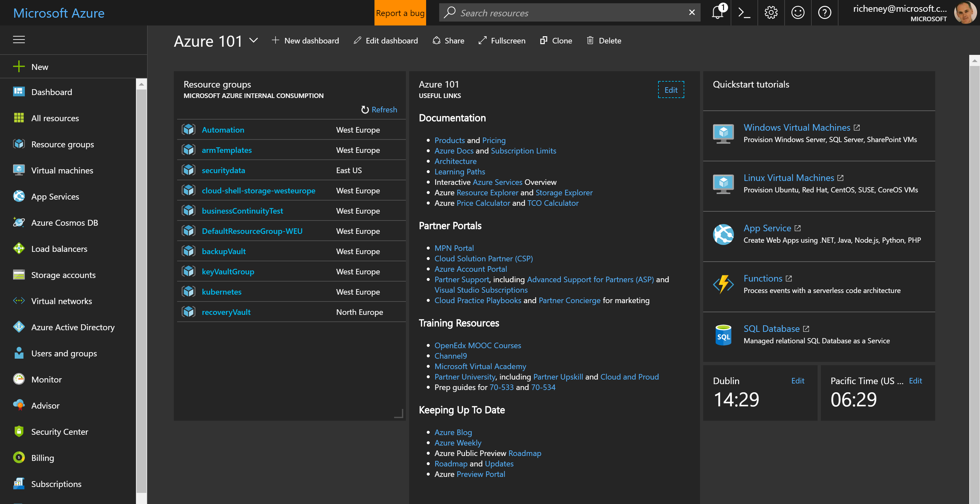Viewport: 980px width, 504px height.
Task: Open the armTemplates resource group
Action: click(x=227, y=150)
